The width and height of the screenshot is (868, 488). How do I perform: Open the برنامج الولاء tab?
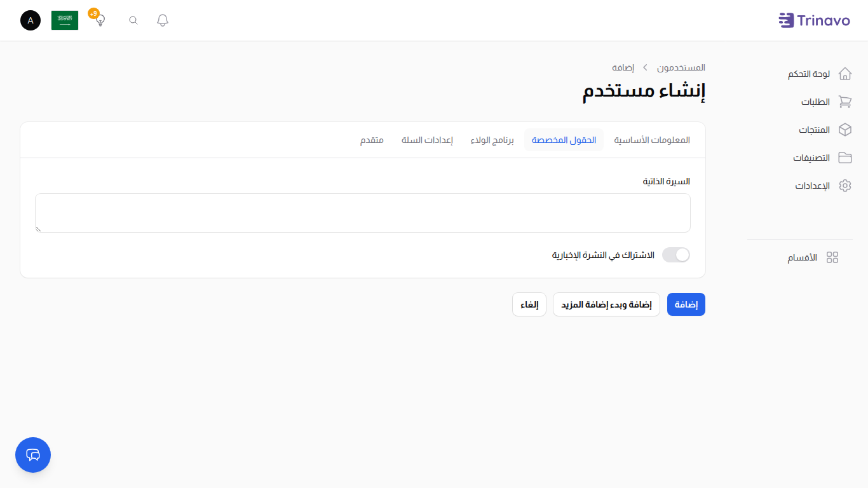pyautogui.click(x=492, y=140)
